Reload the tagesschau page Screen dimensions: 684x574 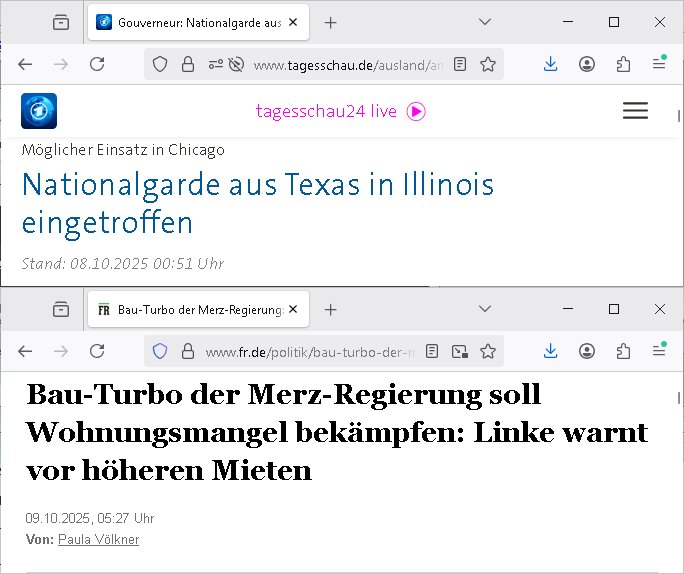pos(97,65)
